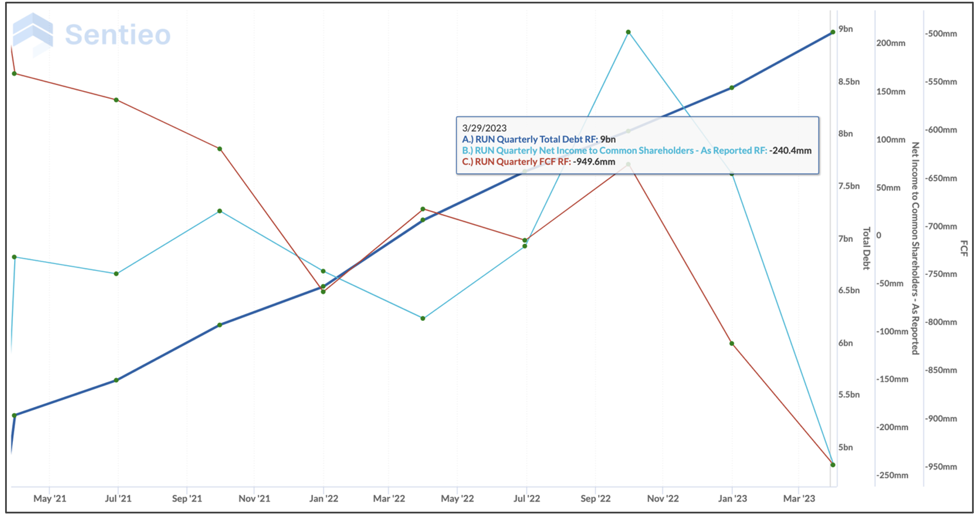Screen dimensions: 980x518
Task: Click the -700mm tick on FCF axis
Action: click(x=941, y=226)
